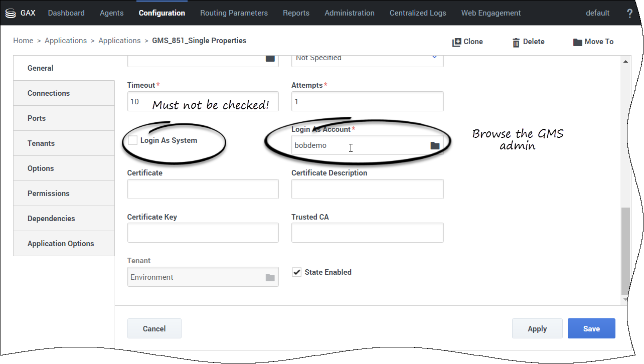Uncheck the State Enabled checkbox
Image resolution: width=644 pixels, height=364 pixels.
tap(297, 272)
